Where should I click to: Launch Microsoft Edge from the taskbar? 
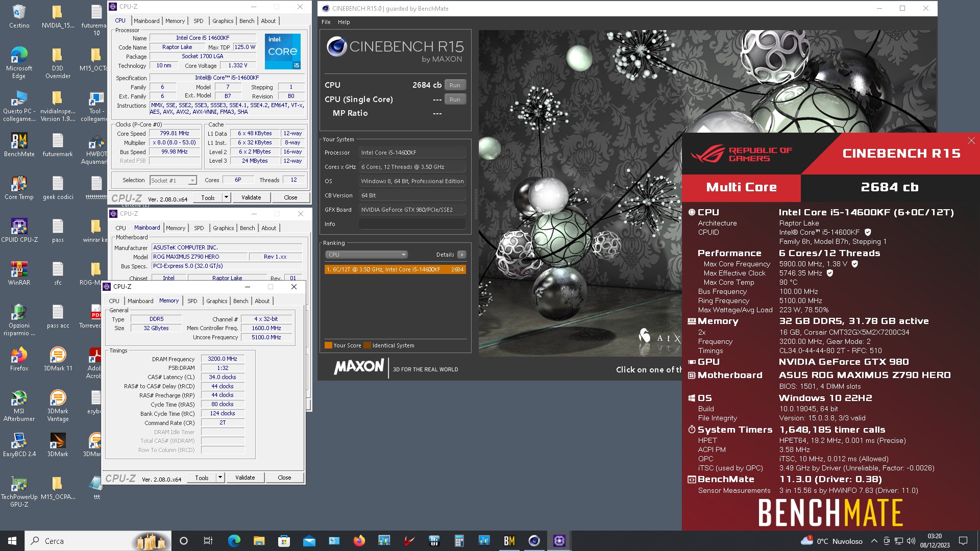(234, 541)
